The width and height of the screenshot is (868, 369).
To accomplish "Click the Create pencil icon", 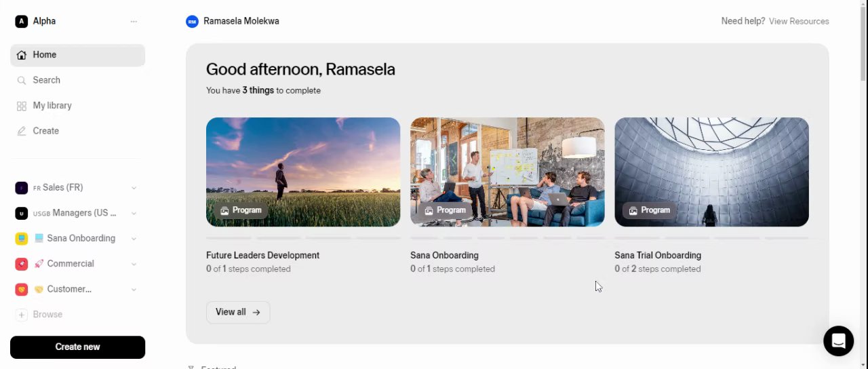I will click(x=22, y=131).
